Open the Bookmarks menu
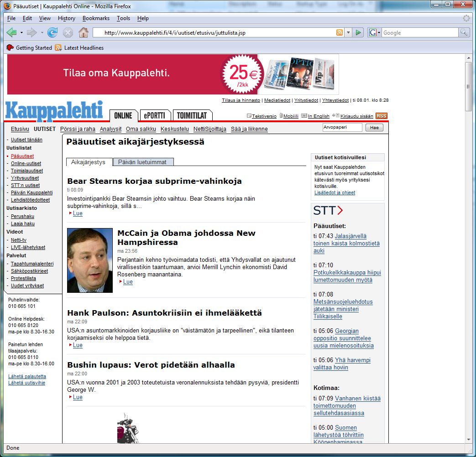 pos(96,18)
